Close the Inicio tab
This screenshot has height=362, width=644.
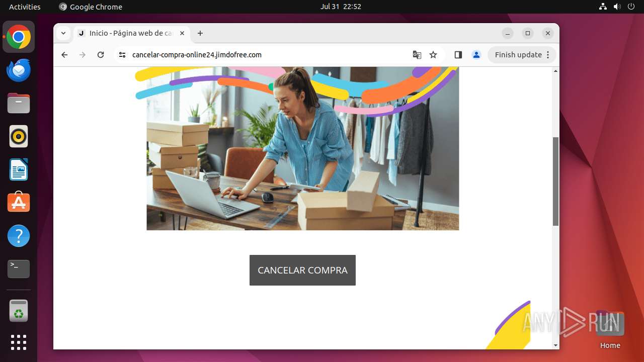[x=182, y=33]
